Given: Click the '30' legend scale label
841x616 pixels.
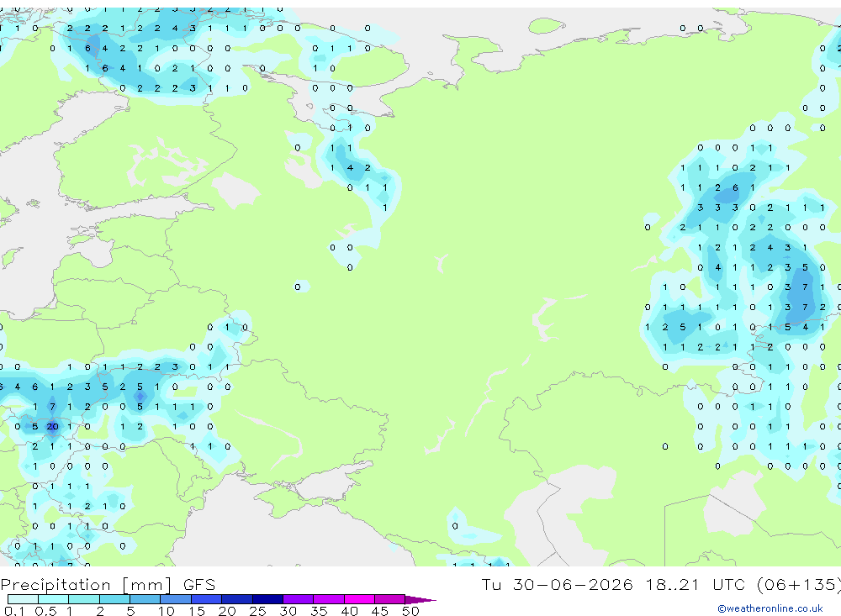Looking at the screenshot, I should click(x=288, y=611).
